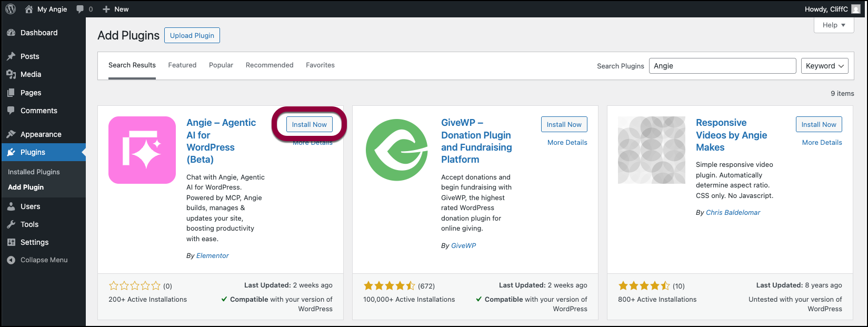Expand the Help dropdown tab
Viewport: 868px width, 327px height.
pyautogui.click(x=834, y=25)
